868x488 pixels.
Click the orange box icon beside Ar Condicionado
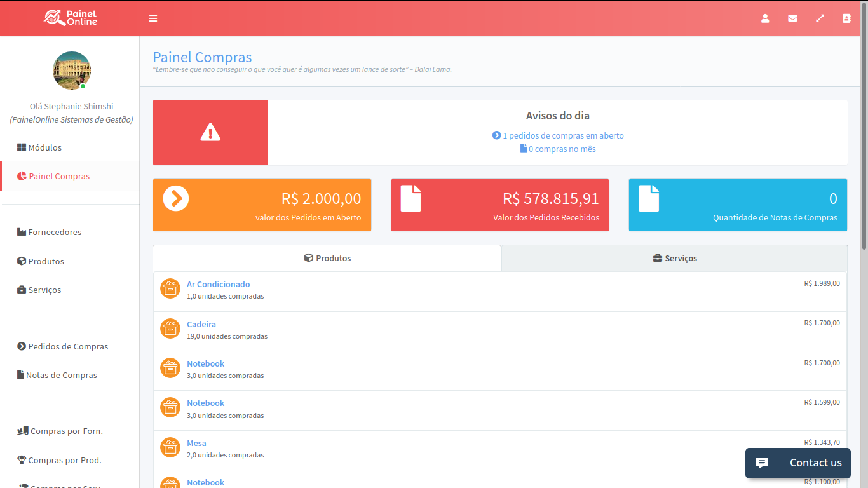pos(170,288)
